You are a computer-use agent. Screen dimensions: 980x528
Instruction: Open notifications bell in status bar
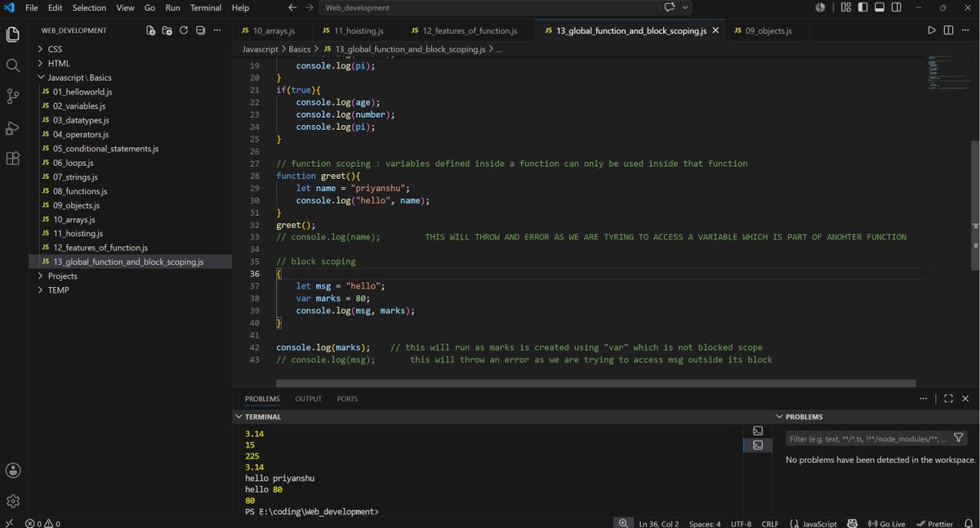point(968,523)
